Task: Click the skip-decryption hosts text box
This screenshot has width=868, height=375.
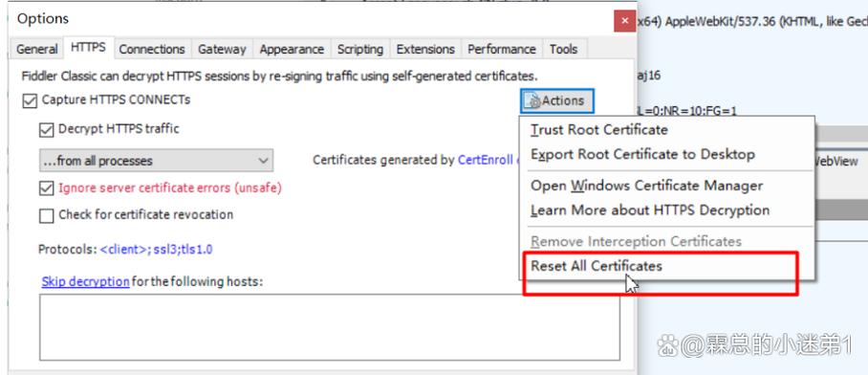Action: coord(330,327)
